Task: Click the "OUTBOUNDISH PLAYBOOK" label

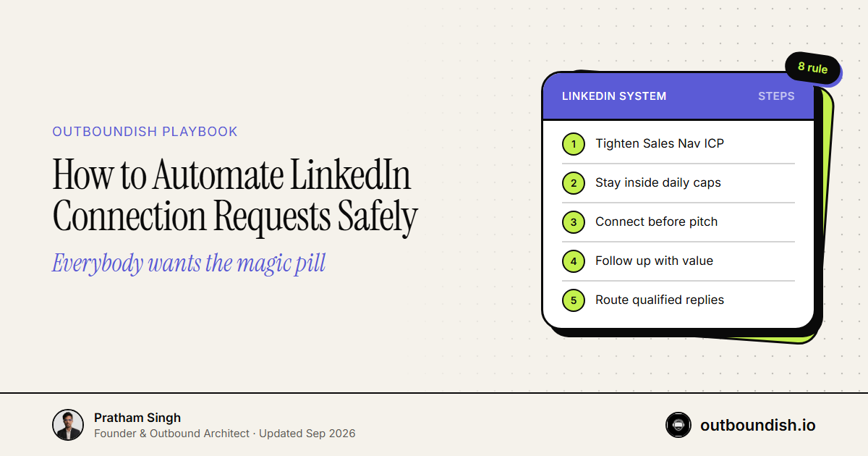Action: (x=145, y=132)
